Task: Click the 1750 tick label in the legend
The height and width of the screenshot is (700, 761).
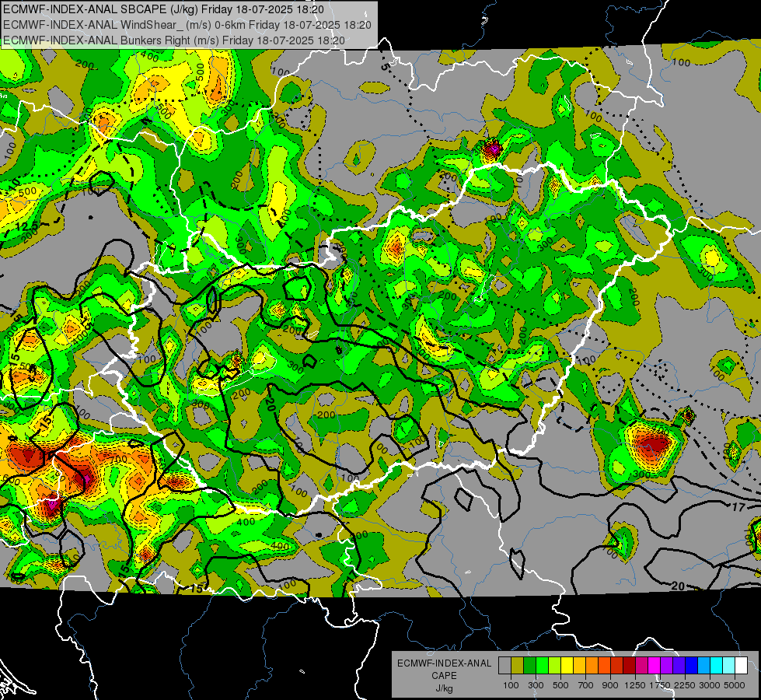Action: coord(660,685)
